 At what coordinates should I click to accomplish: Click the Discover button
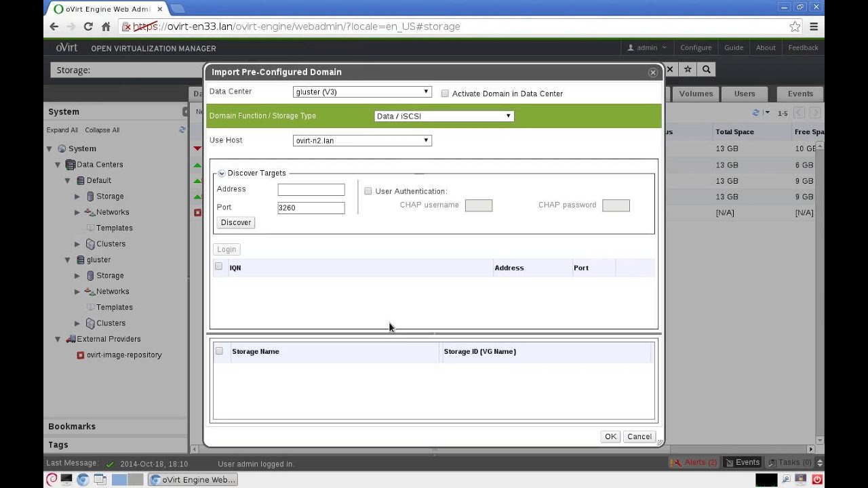236,222
